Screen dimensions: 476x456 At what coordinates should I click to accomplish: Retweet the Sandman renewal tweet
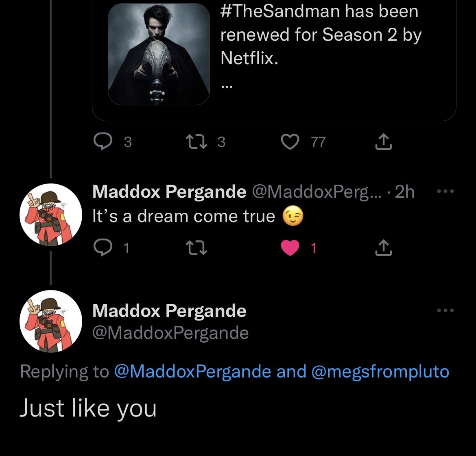197,142
